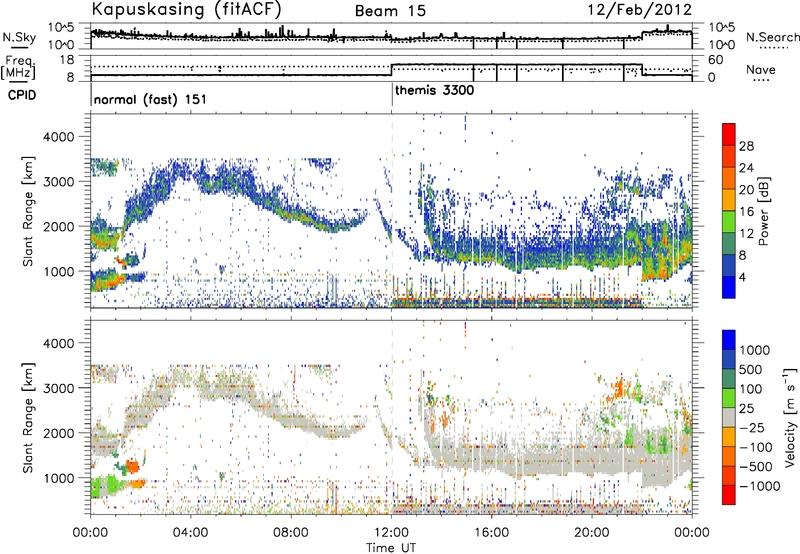Click the 'themis 3300' CPID text
The height and width of the screenshot is (554, 800).
435,91
